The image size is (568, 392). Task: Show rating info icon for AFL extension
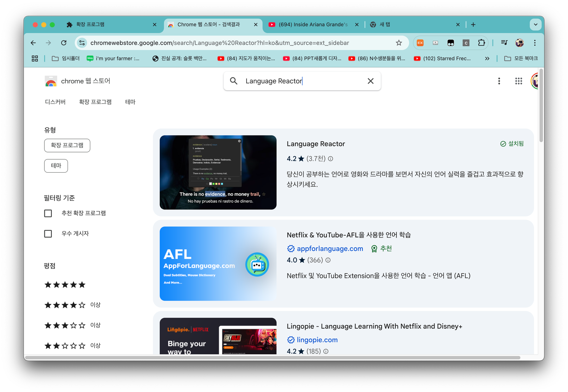pyautogui.click(x=328, y=260)
